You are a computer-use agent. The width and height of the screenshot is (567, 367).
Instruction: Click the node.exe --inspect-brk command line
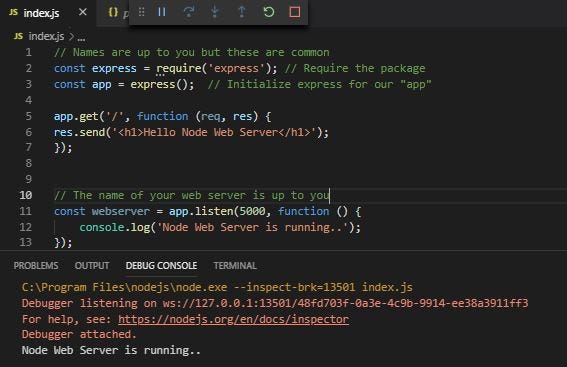pos(217,287)
